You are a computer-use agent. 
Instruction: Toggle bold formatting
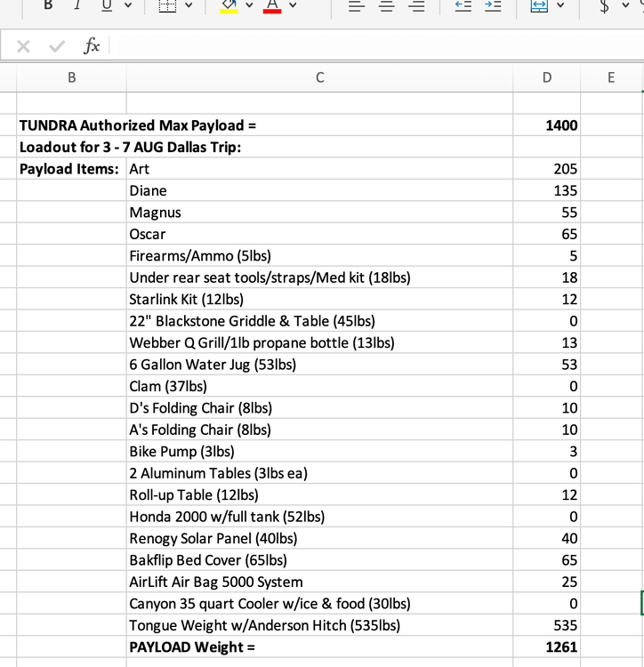point(48,5)
